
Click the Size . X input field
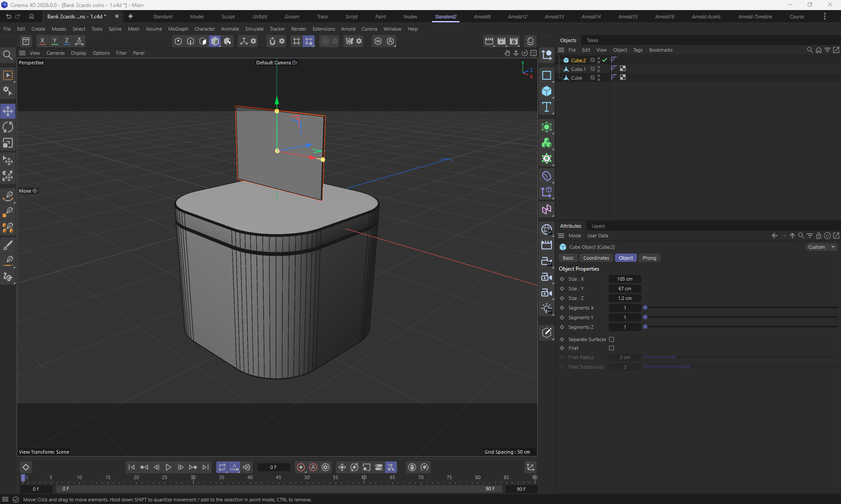(x=625, y=279)
